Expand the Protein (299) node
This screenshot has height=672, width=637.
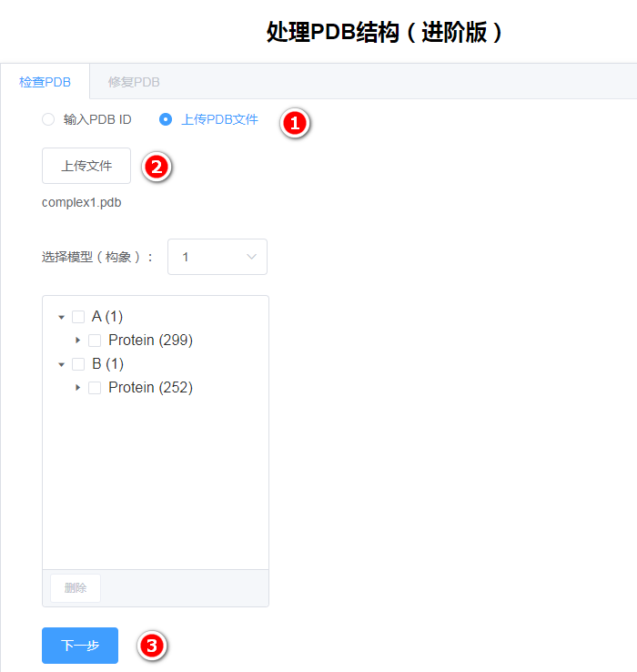(77, 341)
